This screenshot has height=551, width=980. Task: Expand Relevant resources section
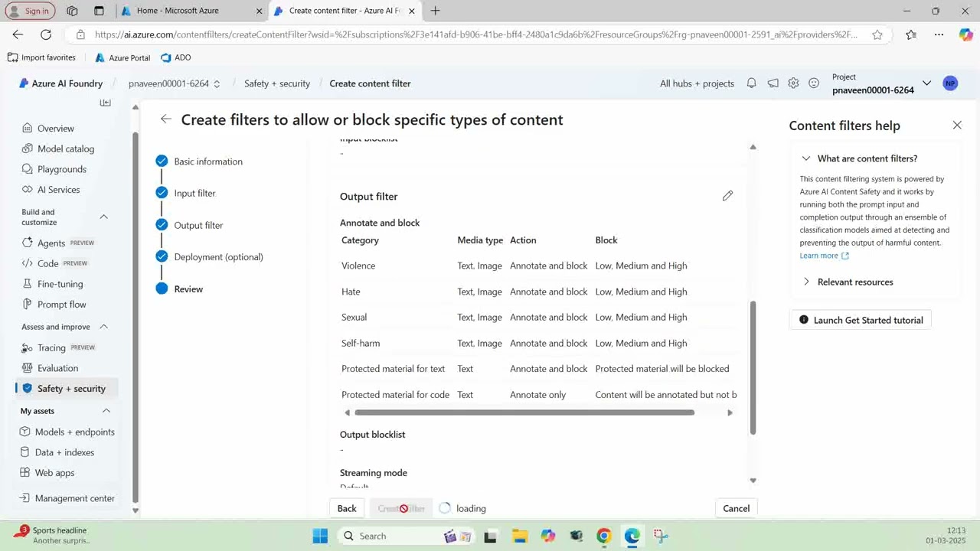tap(806, 282)
